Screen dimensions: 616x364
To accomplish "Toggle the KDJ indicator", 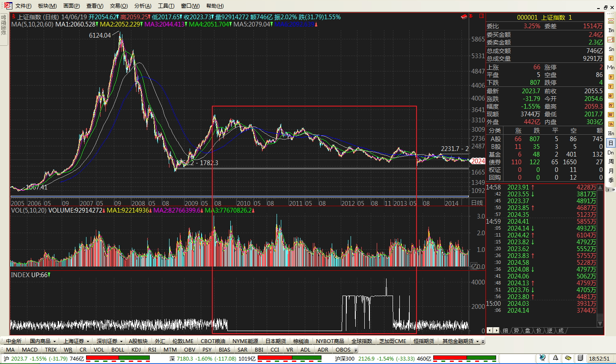I will pos(136,350).
